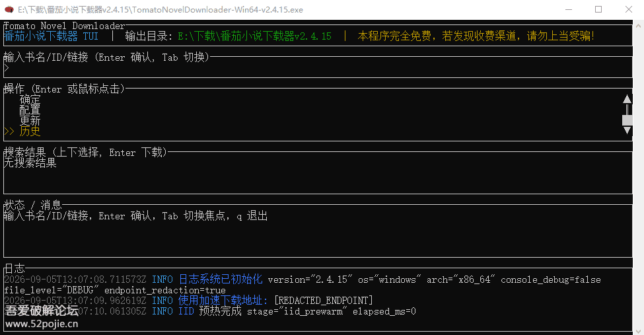Click the 无搜索结果 text

30,163
